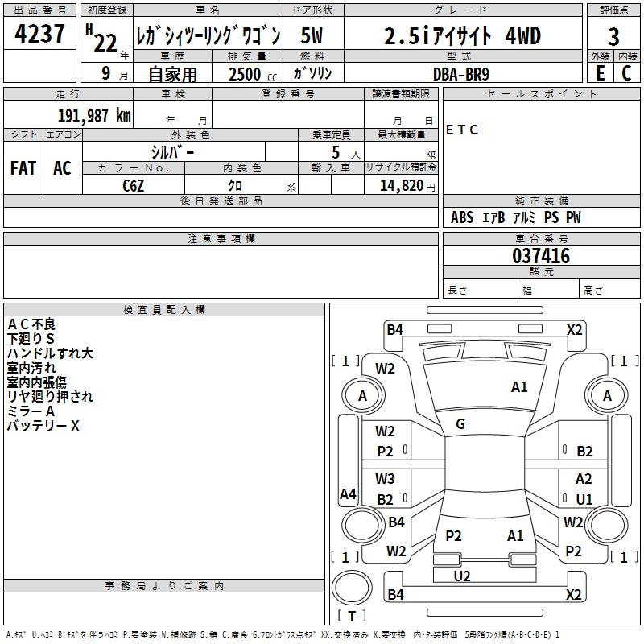Click the fuel type ガソリン

312,73
